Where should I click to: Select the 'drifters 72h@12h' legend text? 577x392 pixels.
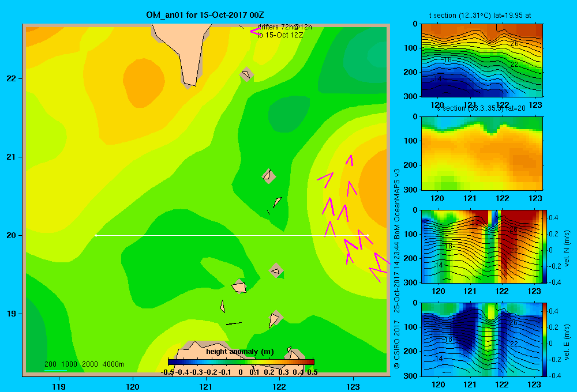[284, 27]
